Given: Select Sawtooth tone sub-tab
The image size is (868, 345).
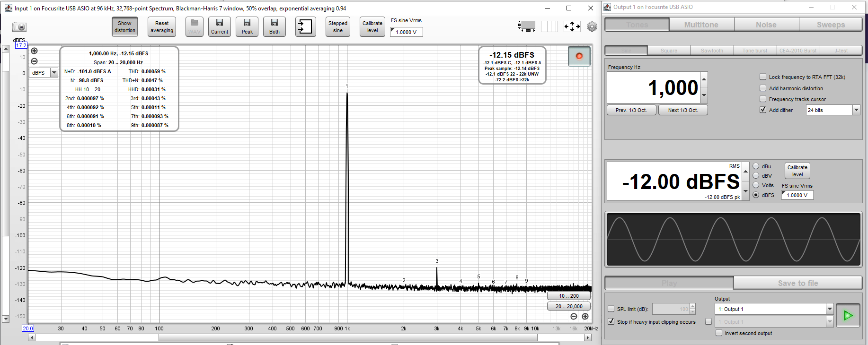Looking at the screenshot, I should (x=712, y=51).
